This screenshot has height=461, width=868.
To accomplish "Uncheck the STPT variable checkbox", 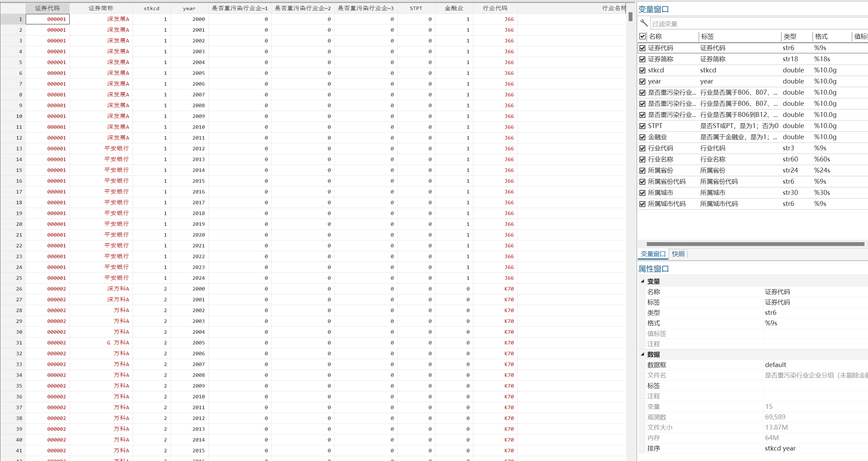I will pyautogui.click(x=642, y=126).
